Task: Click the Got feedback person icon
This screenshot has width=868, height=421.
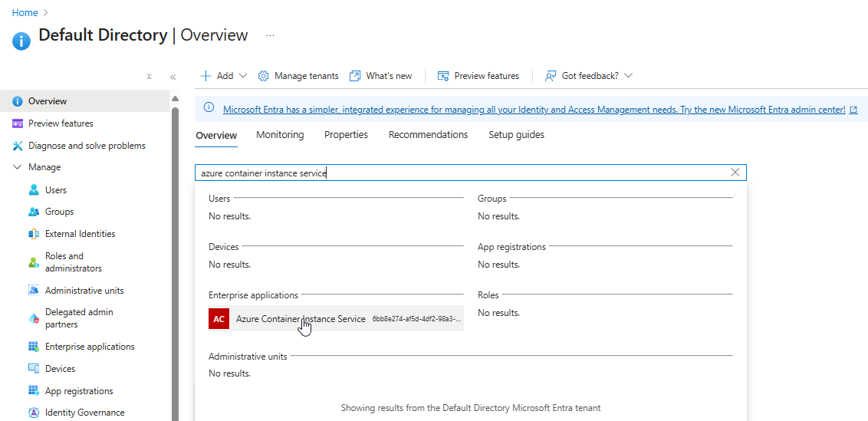Action: (x=551, y=76)
